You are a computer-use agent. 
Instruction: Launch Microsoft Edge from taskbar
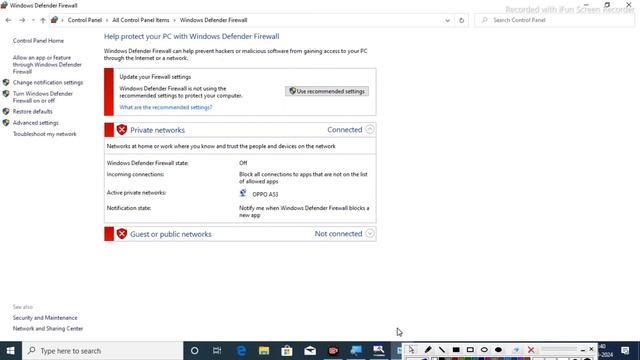tap(241, 351)
